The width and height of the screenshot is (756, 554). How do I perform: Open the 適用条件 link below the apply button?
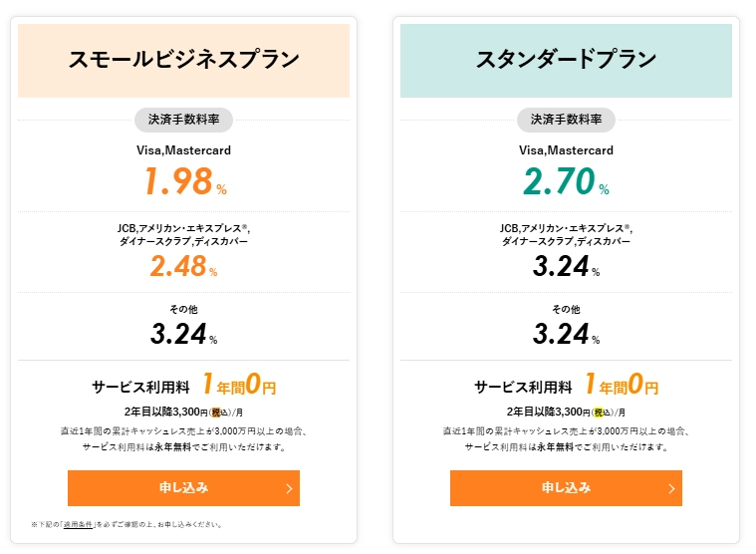point(76,524)
